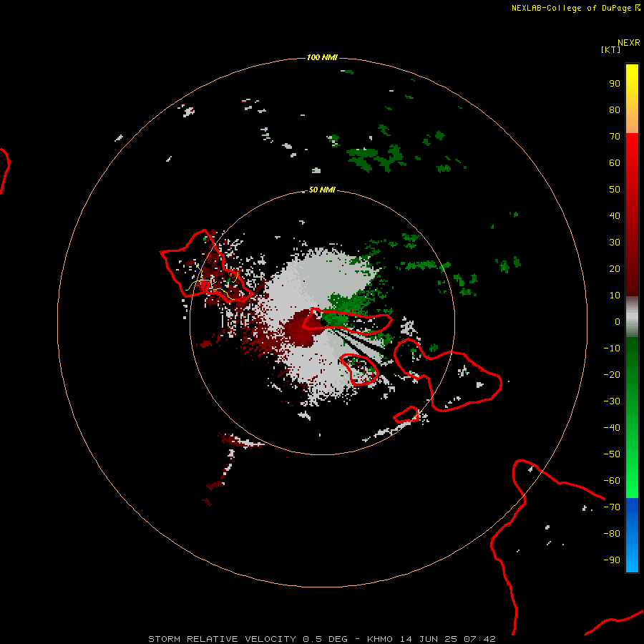Click the yellow segment of color bar
This screenshot has width=644, height=644.
(632, 99)
